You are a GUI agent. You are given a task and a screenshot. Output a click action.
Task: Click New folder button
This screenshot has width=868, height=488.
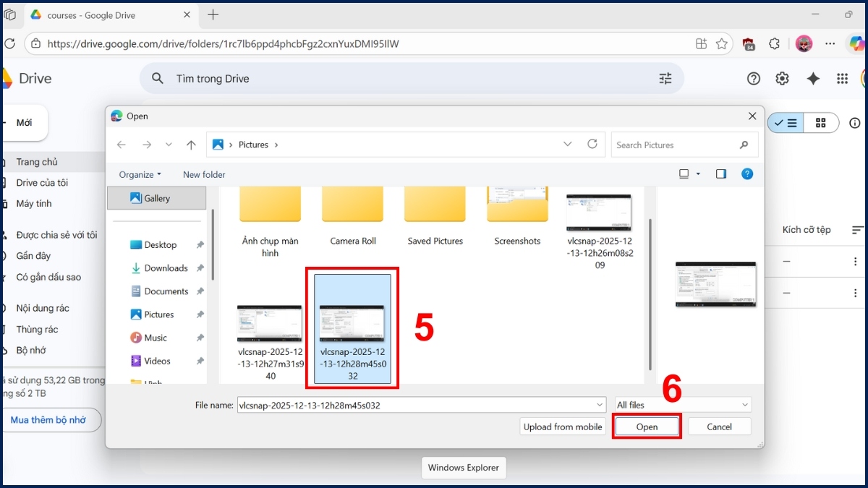click(204, 174)
